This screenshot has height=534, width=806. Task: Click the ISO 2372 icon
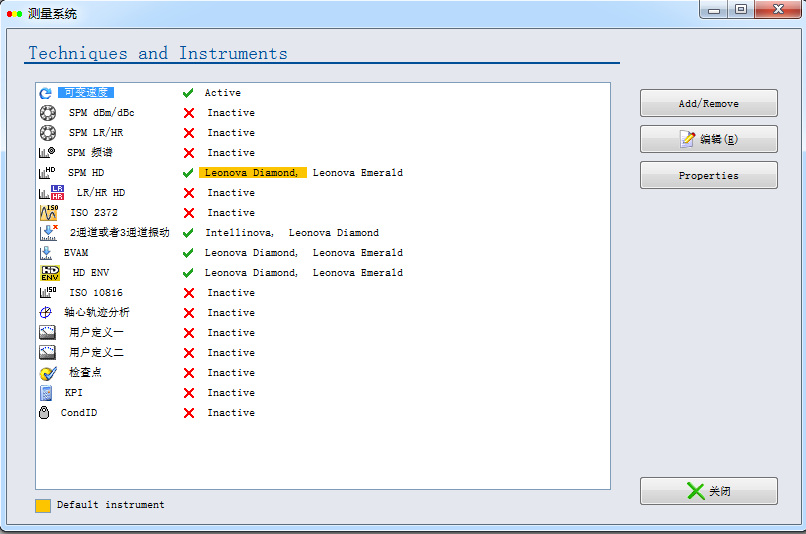coord(48,213)
